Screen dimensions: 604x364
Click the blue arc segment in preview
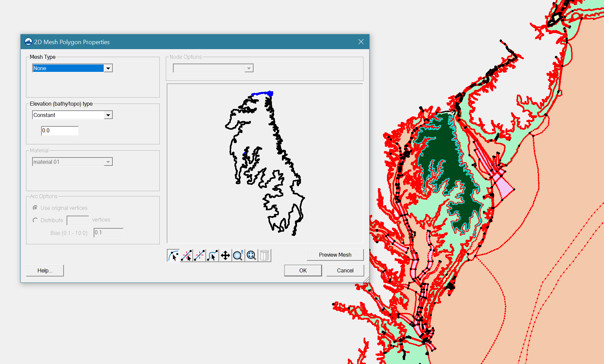262,93
